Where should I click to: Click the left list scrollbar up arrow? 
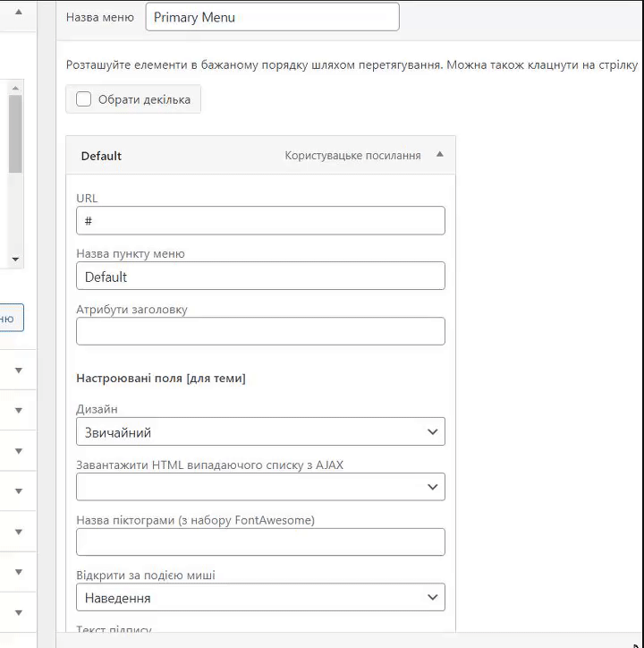click(x=15, y=88)
